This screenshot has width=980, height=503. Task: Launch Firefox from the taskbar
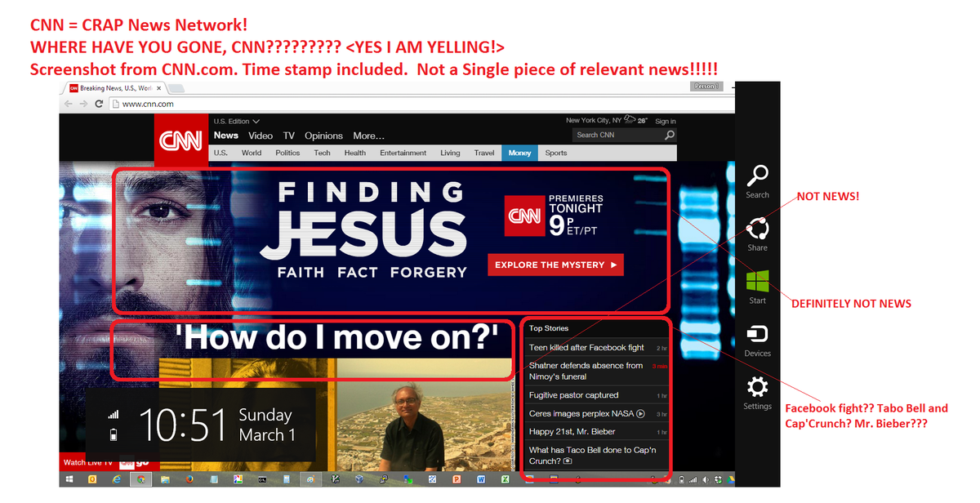pos(189,480)
